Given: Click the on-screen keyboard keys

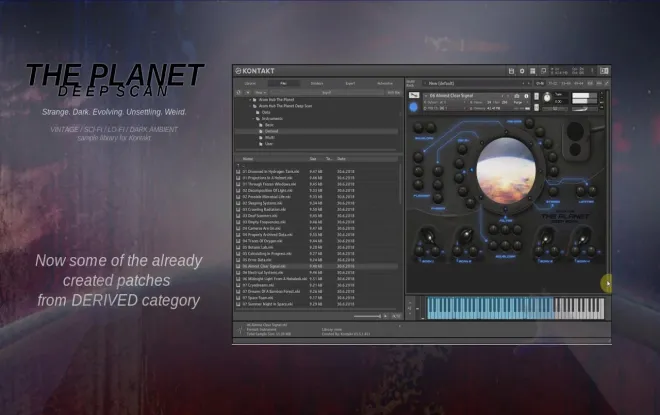Looking at the screenshot, I should click(516, 309).
